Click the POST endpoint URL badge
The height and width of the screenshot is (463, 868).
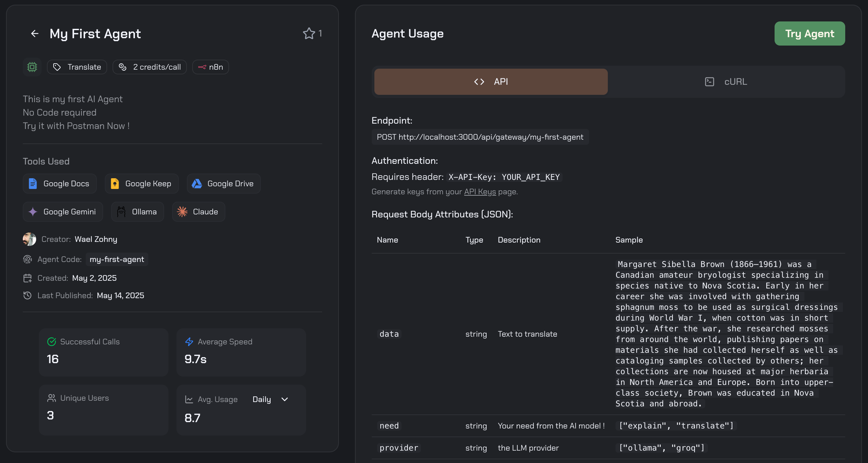(480, 137)
